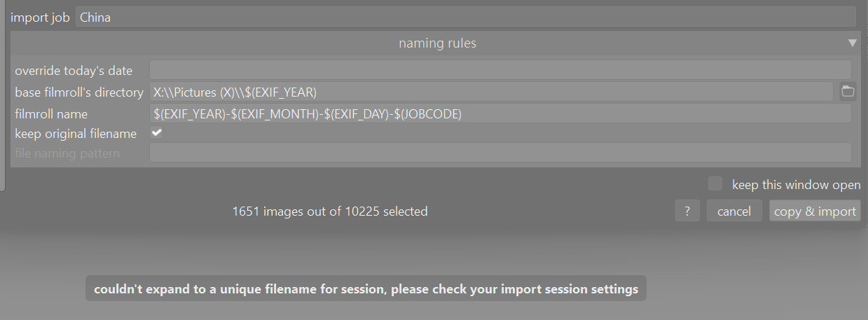868x320 pixels.
Task: Collapse the naming rules triangle arrow
Action: click(x=852, y=43)
